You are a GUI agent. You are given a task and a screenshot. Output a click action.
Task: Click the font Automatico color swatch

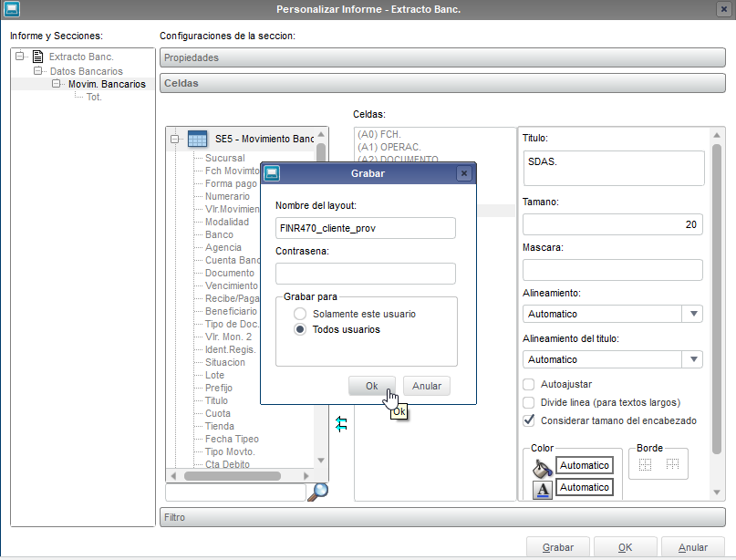pyautogui.click(x=585, y=487)
